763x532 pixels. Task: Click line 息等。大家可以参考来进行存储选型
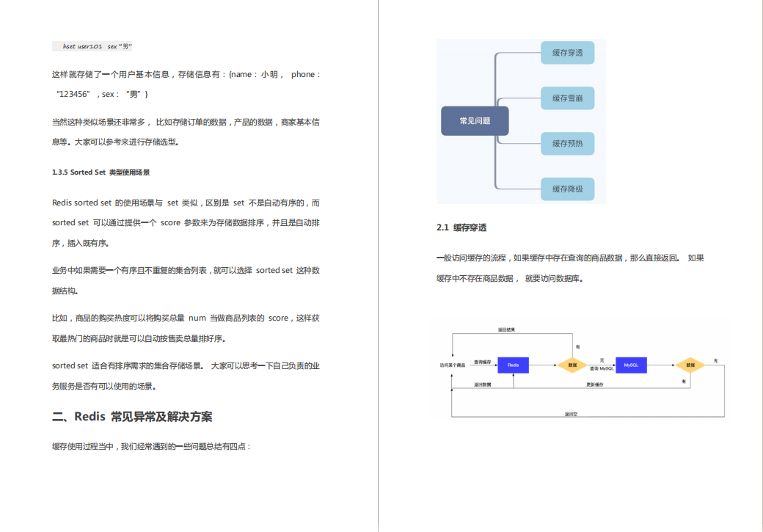pos(115,142)
